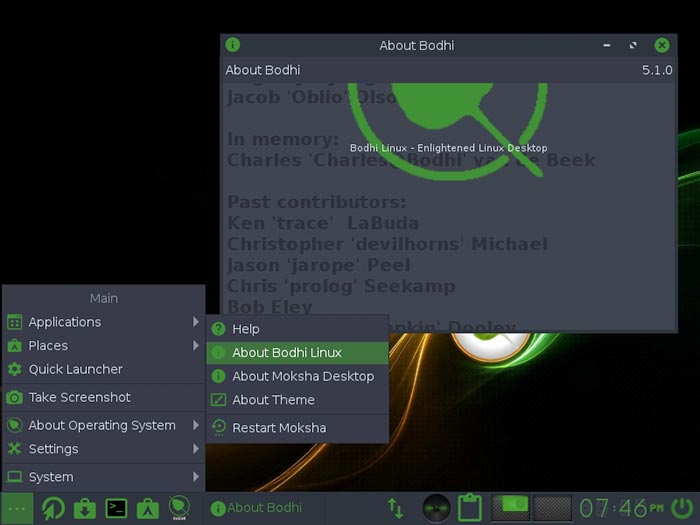Click About Bodhi taskbar window button
This screenshot has width=700, height=525.
tap(266, 508)
